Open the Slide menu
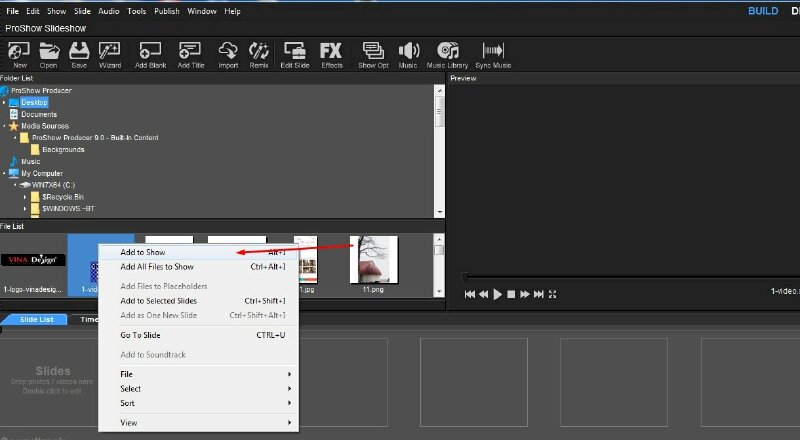This screenshot has height=440, width=800. [x=82, y=11]
